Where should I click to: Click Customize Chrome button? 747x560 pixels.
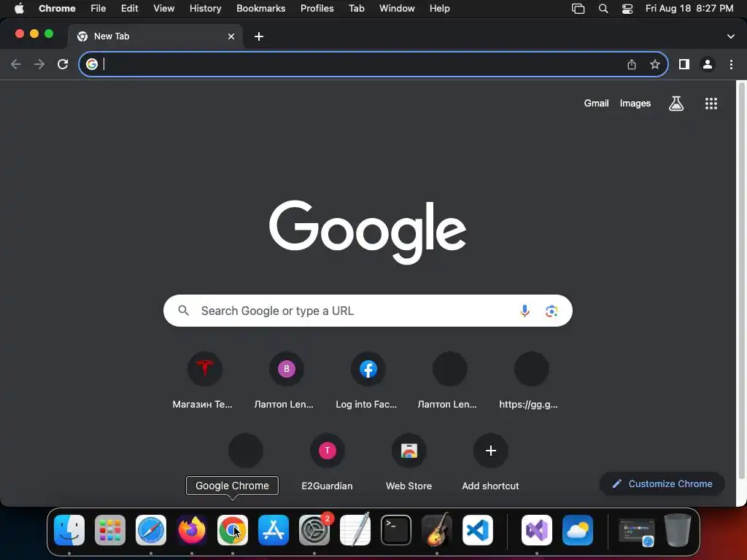coord(662,484)
